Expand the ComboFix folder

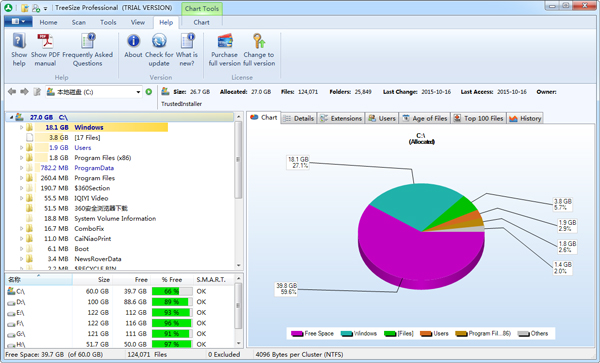click(x=21, y=229)
